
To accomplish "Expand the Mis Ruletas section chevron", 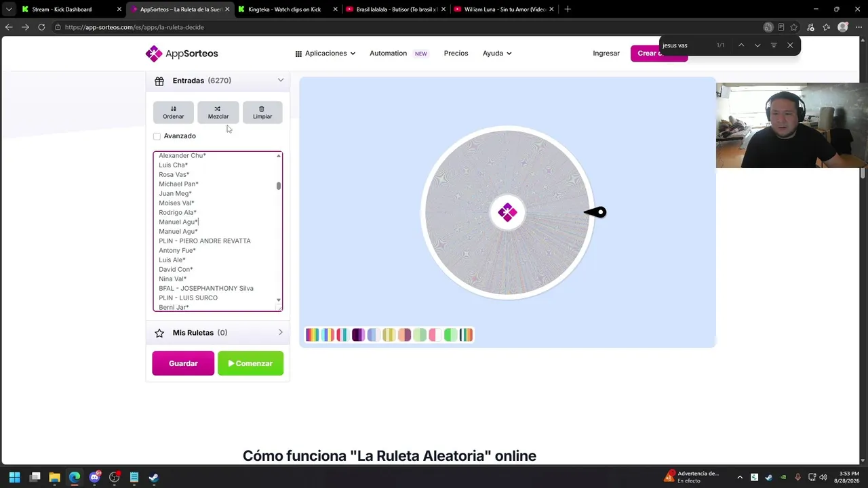I will 280,333.
